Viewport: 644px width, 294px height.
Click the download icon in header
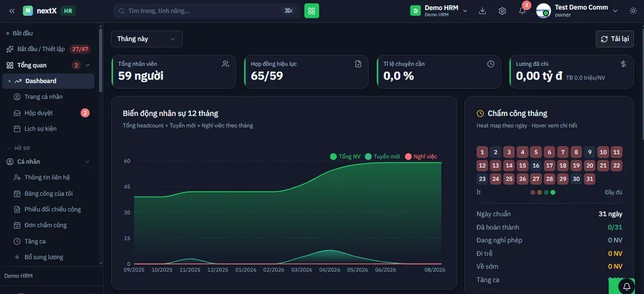point(482,11)
